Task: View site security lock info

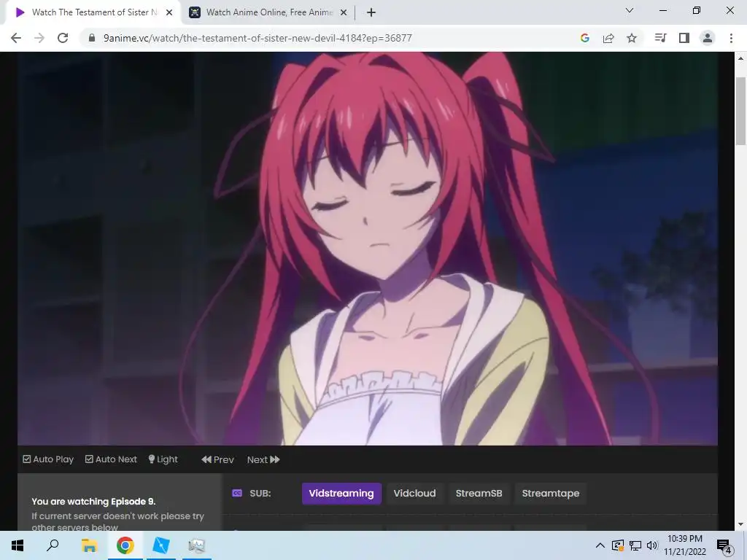Action: (x=92, y=38)
